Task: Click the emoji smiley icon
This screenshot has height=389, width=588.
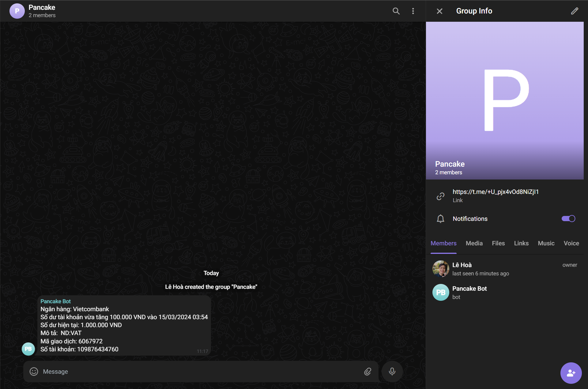Action: [34, 372]
